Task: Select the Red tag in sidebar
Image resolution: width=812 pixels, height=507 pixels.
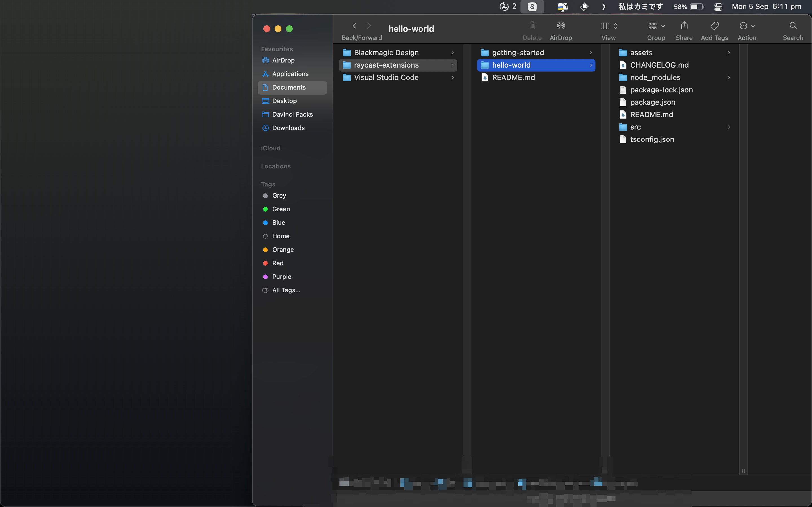Action: (x=277, y=263)
